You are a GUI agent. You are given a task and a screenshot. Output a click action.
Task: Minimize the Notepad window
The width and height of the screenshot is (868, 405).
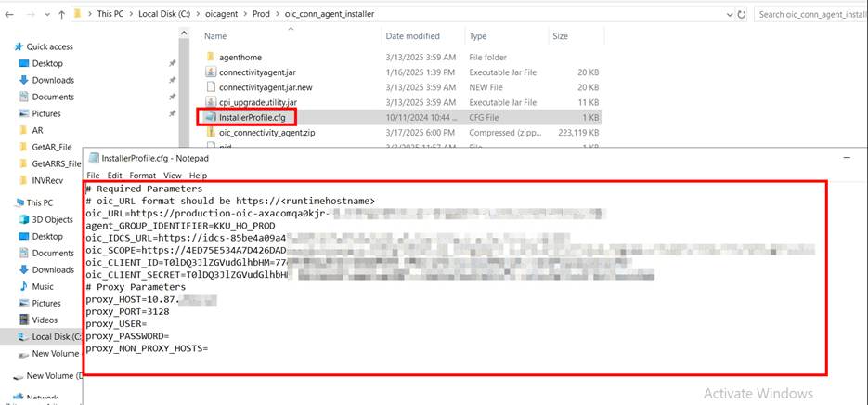click(847, 158)
